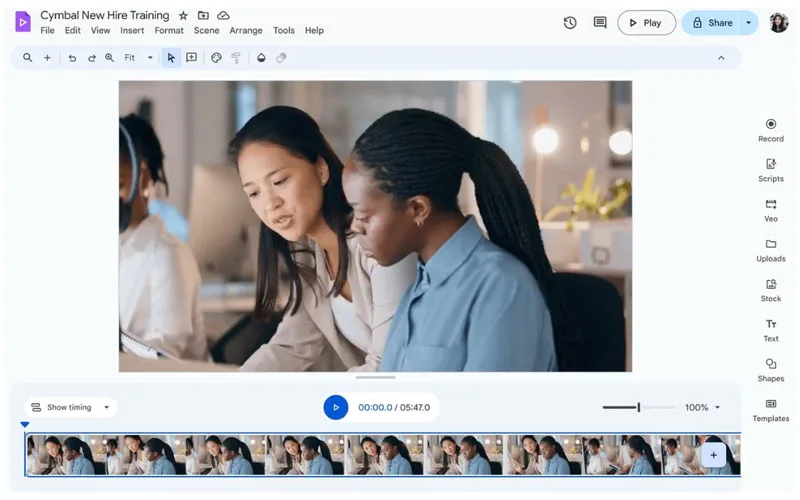The width and height of the screenshot is (800, 500).
Task: Click the Google Vids purple logo icon
Action: (x=23, y=22)
